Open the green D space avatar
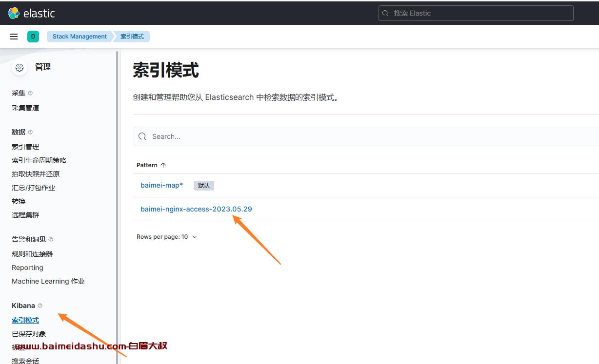This screenshot has height=364, width=599. pos(33,37)
